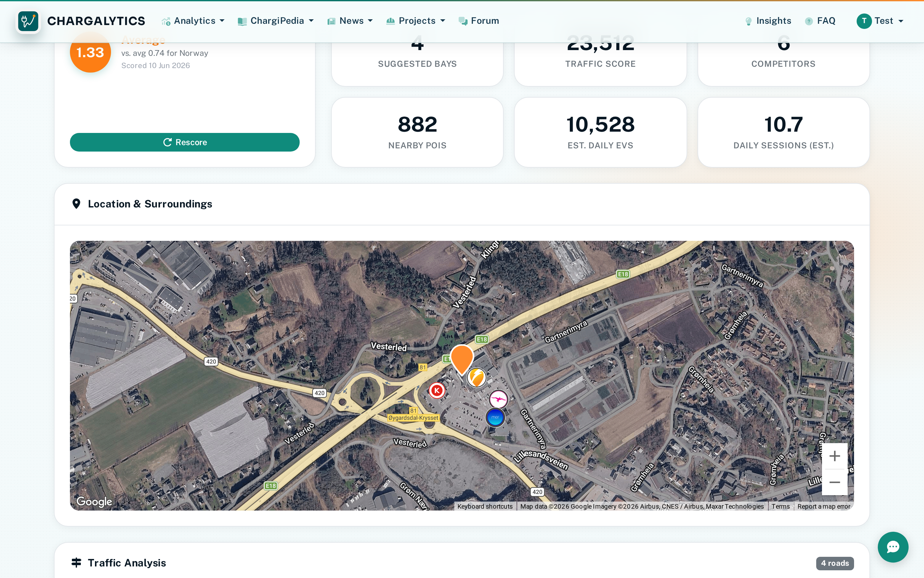Click the Traffic Analysis signpost icon
The height and width of the screenshot is (578, 924).
[x=76, y=563]
